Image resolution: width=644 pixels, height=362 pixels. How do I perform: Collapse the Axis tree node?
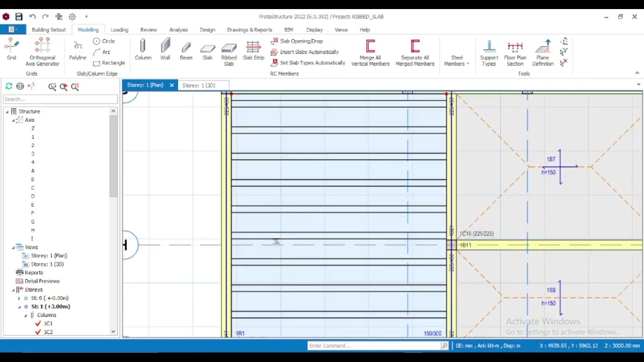14,120
